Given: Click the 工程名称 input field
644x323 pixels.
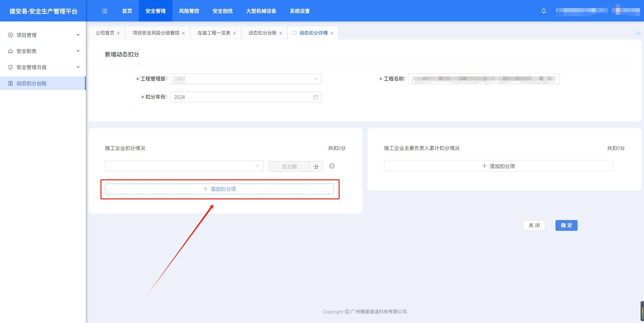Looking at the screenshot, I should coord(484,79).
